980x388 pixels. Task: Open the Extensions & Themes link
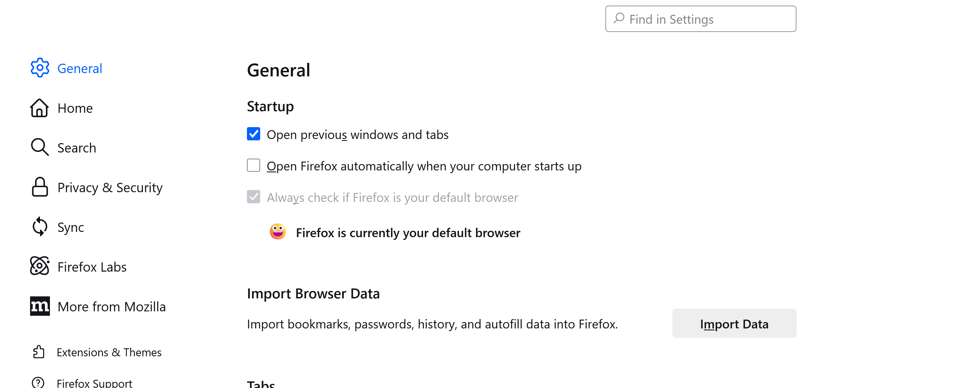pyautogui.click(x=109, y=353)
